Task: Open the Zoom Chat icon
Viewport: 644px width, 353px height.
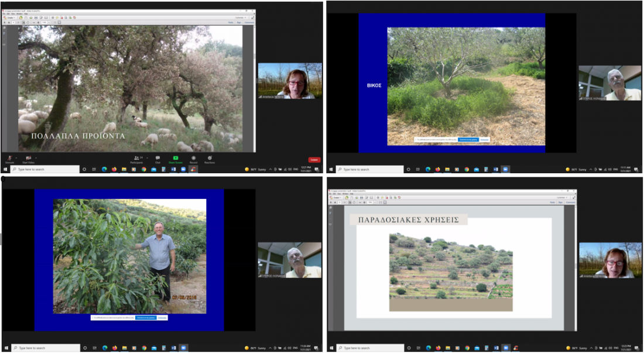Action: (x=158, y=159)
